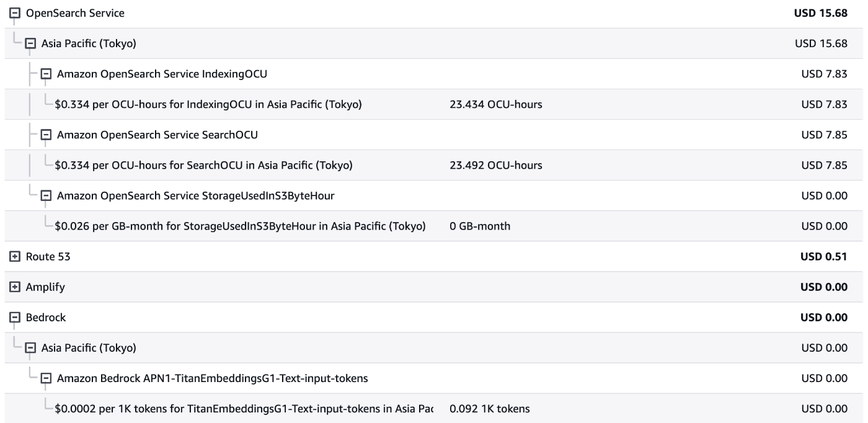Select the $0.0002 per 1K tokens description
The height and width of the screenshot is (423, 868).
244,408
